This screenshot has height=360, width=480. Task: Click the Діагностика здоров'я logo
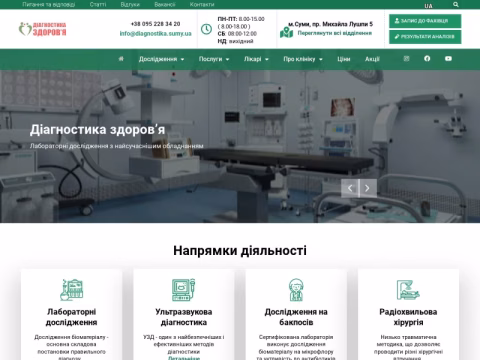click(x=42, y=29)
